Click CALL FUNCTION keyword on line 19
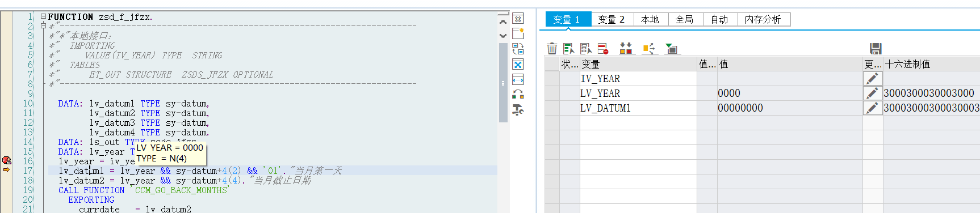This screenshot has width=980, height=213. click(x=91, y=190)
